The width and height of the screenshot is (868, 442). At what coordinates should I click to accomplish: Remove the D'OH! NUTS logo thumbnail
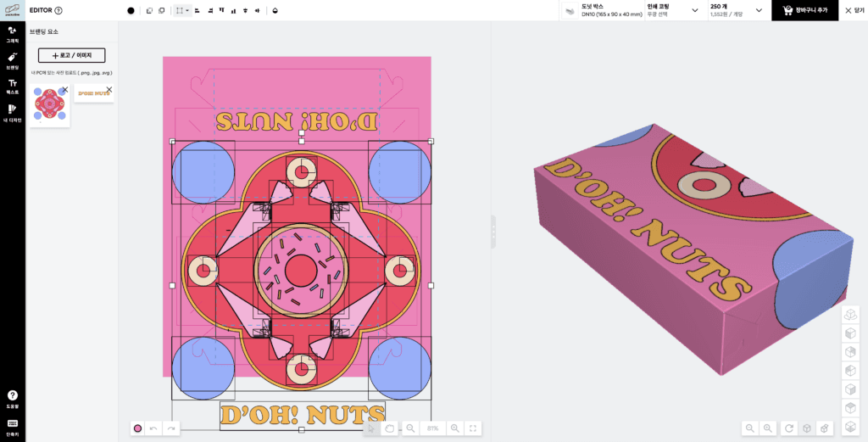(109, 89)
